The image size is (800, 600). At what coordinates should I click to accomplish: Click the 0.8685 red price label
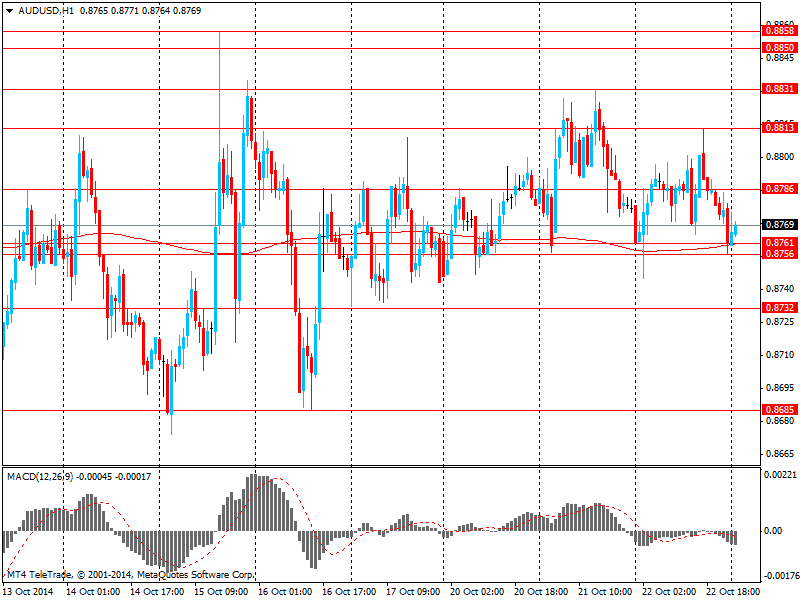click(779, 410)
